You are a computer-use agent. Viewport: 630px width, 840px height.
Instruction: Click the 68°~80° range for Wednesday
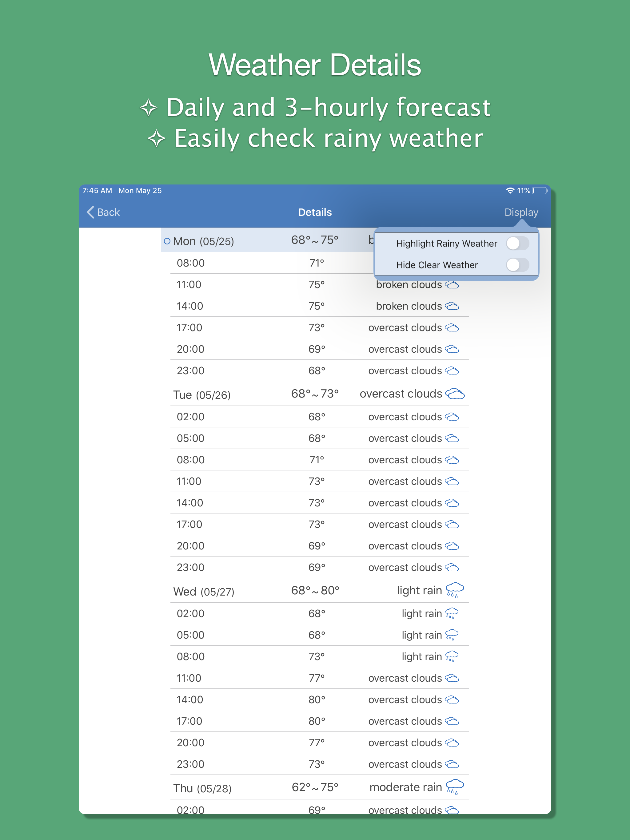(315, 591)
